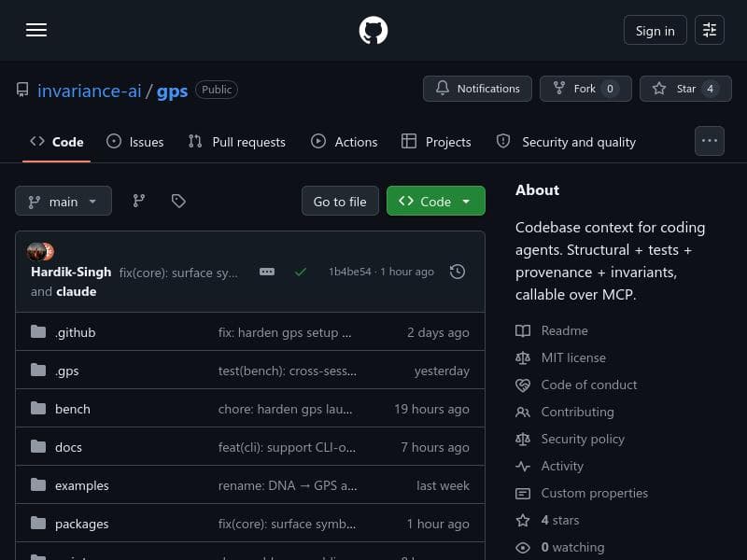Open the branches list icon
This screenshot has height=560, width=747.
point(138,201)
